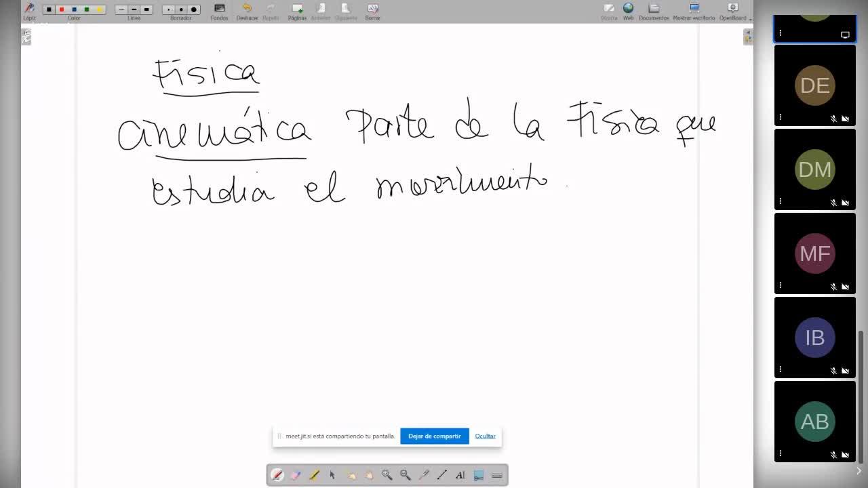
Task: Select the DE participant thumbnail
Action: click(815, 85)
